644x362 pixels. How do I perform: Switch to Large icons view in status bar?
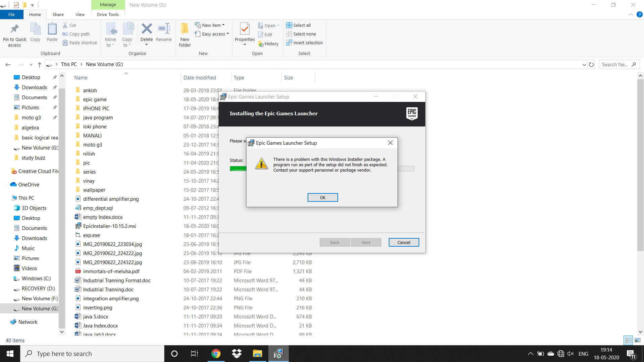pyautogui.click(x=638, y=340)
